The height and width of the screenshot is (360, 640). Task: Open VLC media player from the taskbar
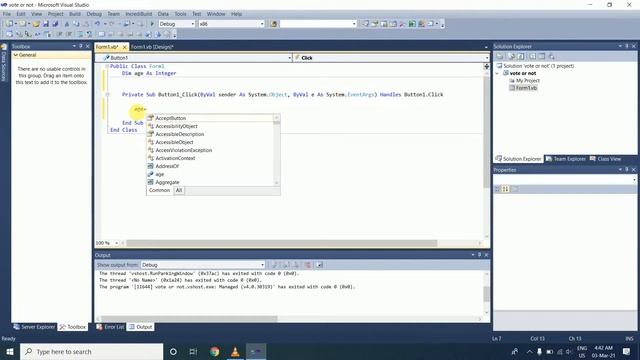(x=235, y=351)
